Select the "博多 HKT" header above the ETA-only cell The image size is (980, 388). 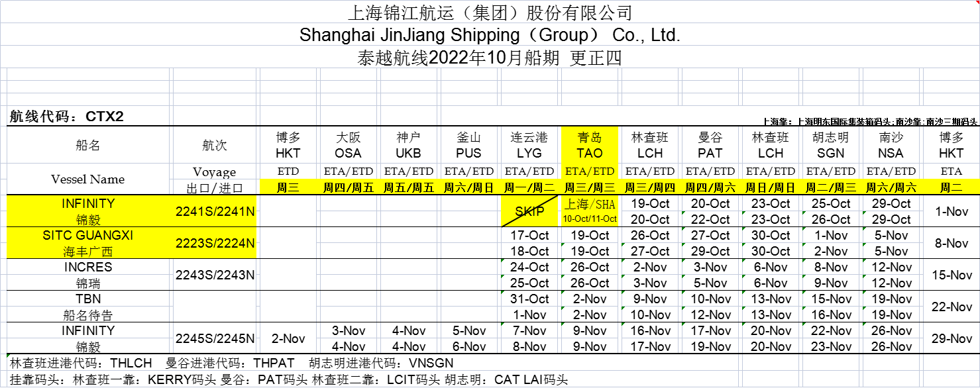click(952, 145)
